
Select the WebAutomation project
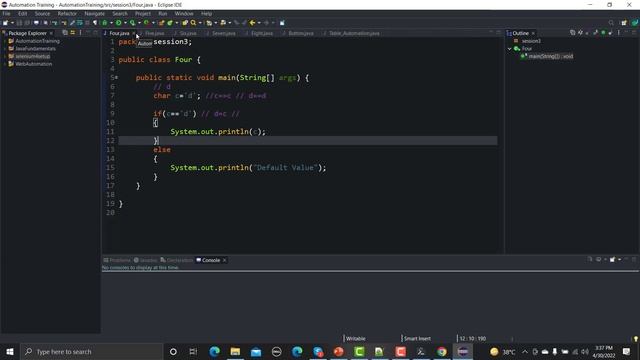[x=33, y=64]
